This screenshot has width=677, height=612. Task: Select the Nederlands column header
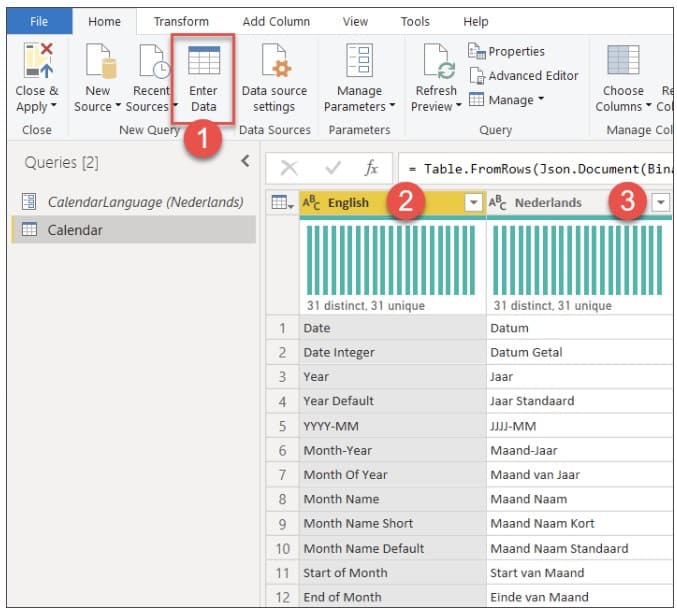click(x=579, y=202)
